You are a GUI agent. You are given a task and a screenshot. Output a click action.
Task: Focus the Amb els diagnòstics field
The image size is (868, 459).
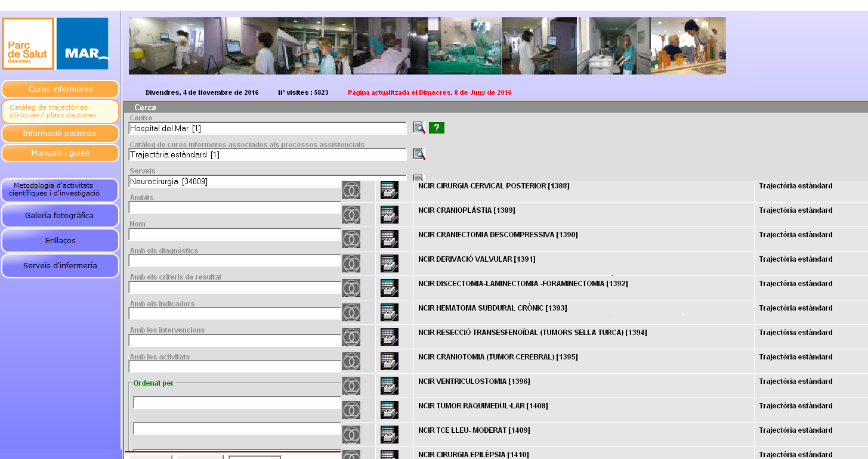235,260
